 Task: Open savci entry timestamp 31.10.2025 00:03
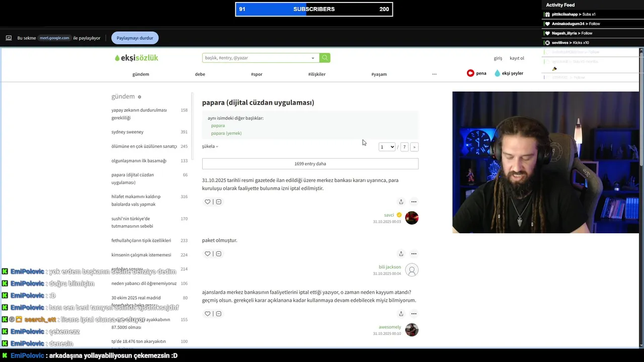387,222
